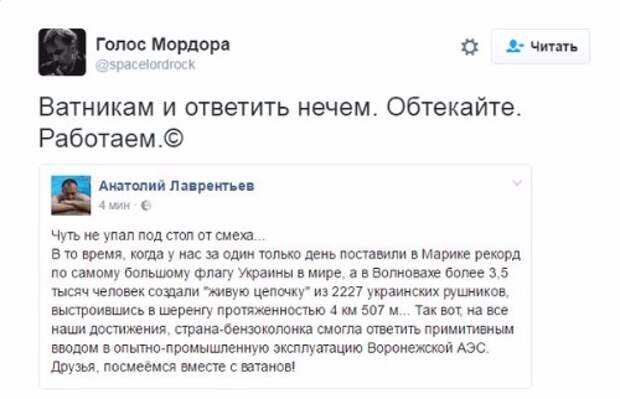This screenshot has width=620, height=399.
Task: Click line Чуть не упал под стол
Action: click(158, 236)
